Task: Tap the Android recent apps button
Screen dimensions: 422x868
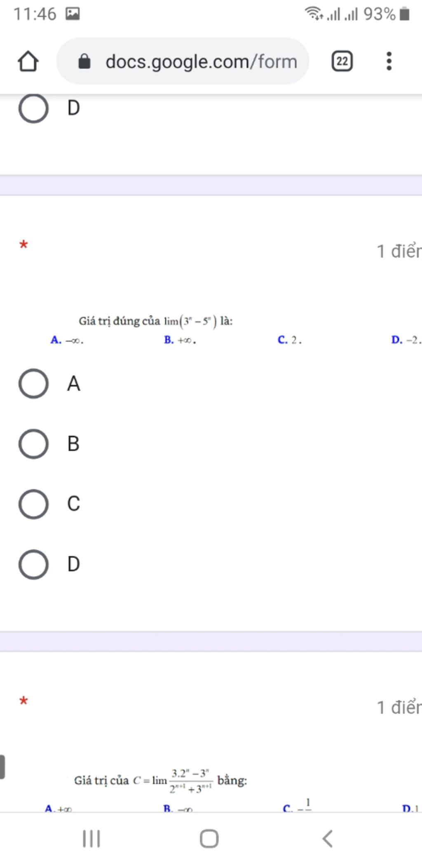Action: pyautogui.click(x=91, y=838)
